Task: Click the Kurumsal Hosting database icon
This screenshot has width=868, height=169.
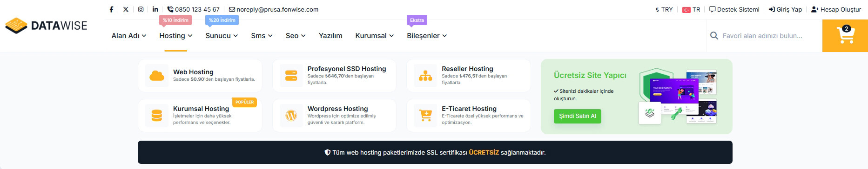Action: click(157, 116)
